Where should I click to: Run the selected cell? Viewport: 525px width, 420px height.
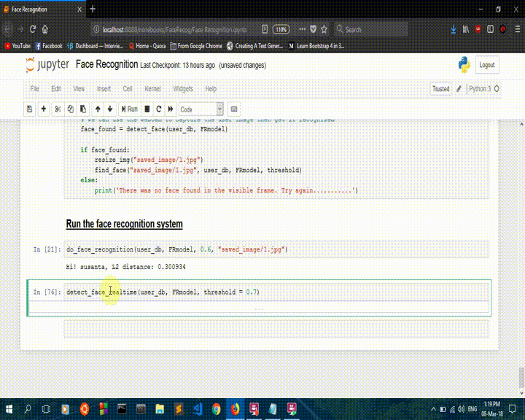click(130, 109)
